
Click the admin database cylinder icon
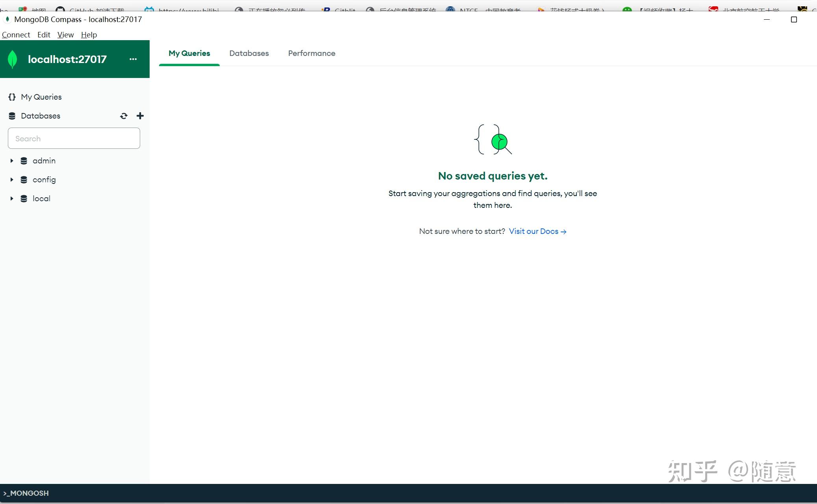tap(23, 161)
